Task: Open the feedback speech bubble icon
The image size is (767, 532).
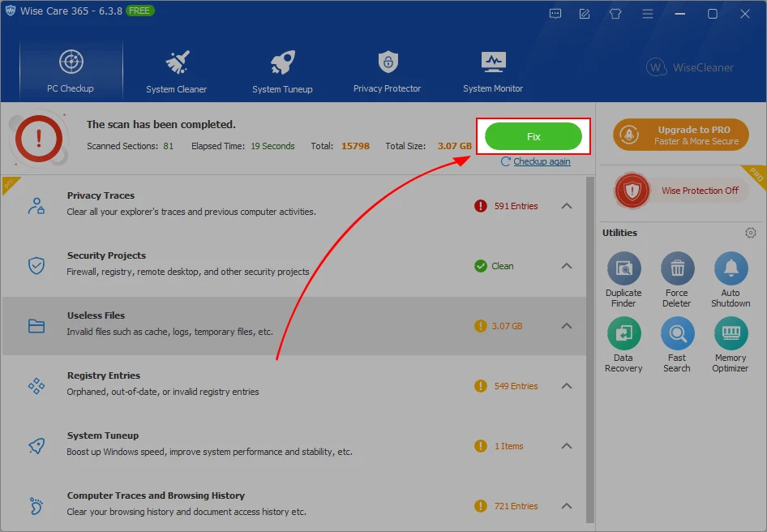Action: click(x=555, y=14)
